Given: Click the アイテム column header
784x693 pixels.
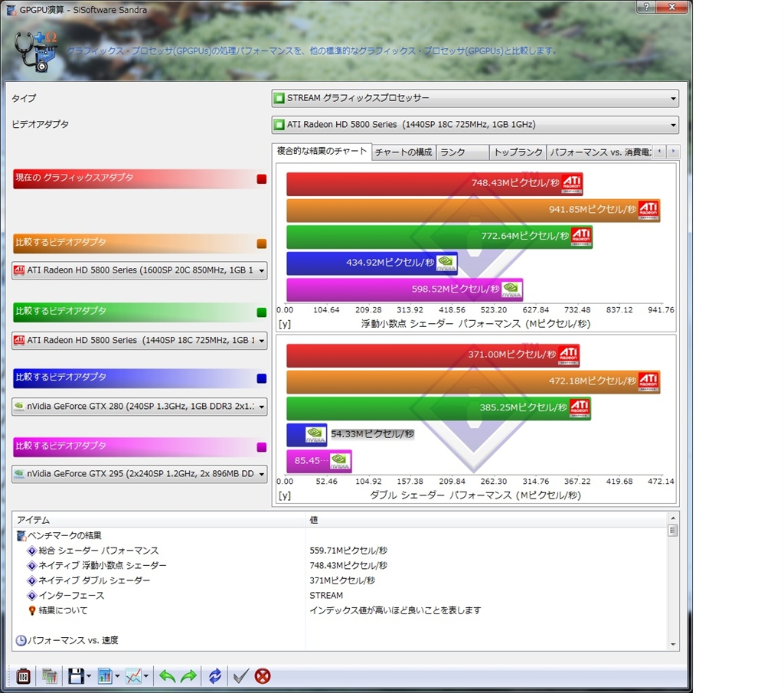Looking at the screenshot, I should (x=159, y=520).
